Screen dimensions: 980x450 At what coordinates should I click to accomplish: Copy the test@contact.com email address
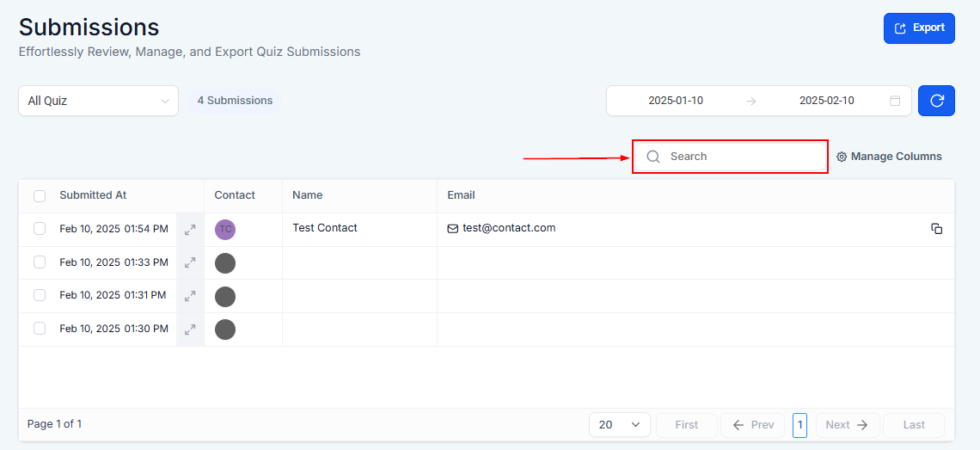click(x=936, y=229)
